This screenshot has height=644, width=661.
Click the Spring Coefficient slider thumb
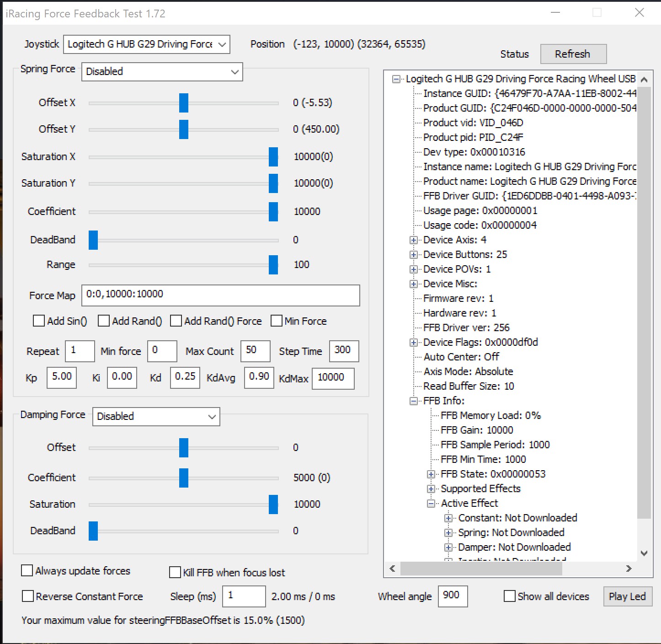pyautogui.click(x=273, y=212)
